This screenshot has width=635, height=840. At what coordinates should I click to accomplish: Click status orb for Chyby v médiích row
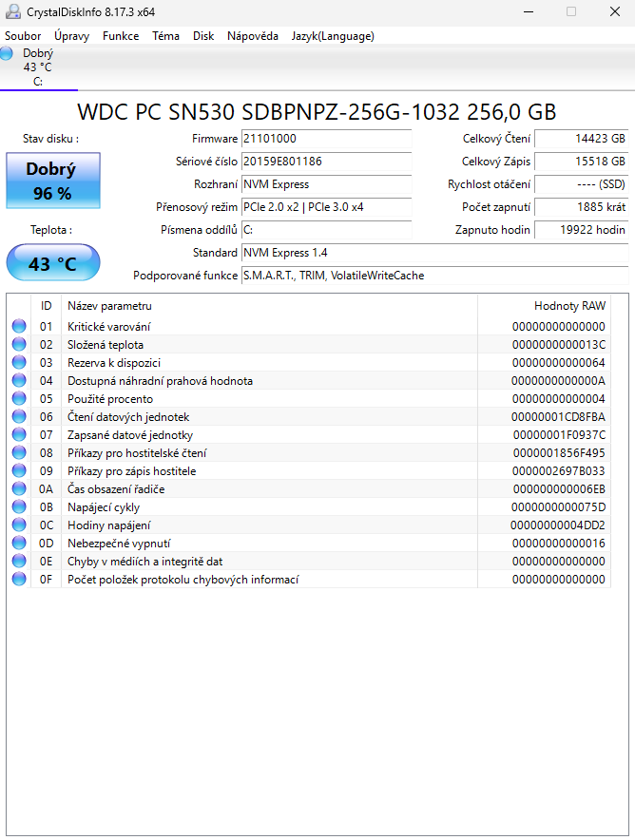pos(19,561)
